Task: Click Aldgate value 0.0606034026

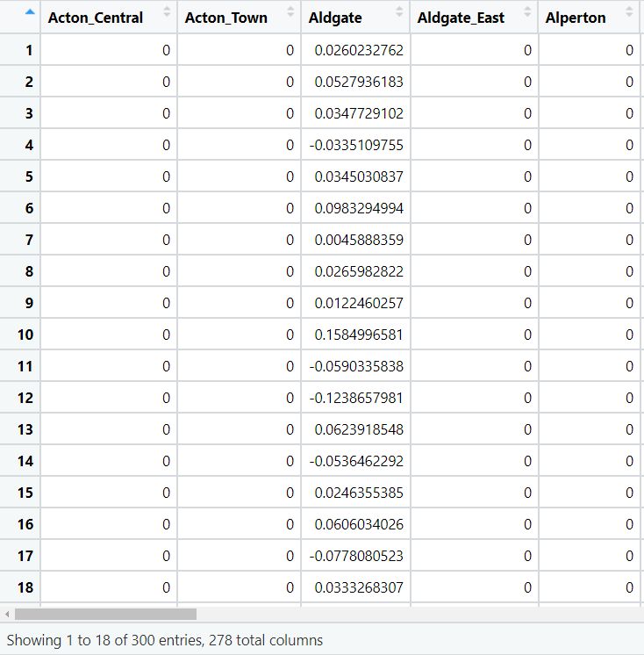Action: [359, 524]
